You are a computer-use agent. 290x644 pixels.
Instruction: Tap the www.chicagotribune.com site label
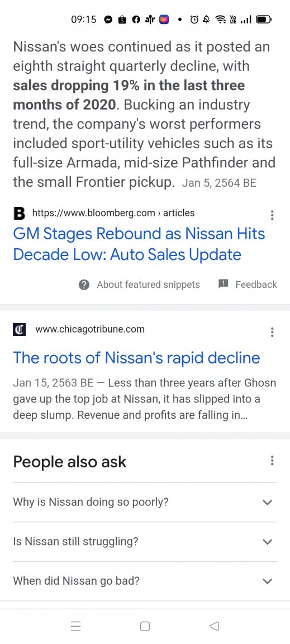90,329
